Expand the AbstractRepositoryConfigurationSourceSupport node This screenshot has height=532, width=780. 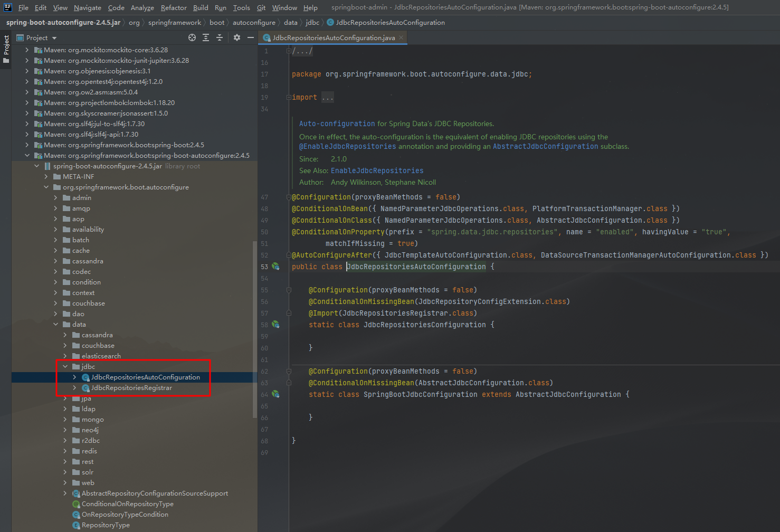(x=65, y=493)
